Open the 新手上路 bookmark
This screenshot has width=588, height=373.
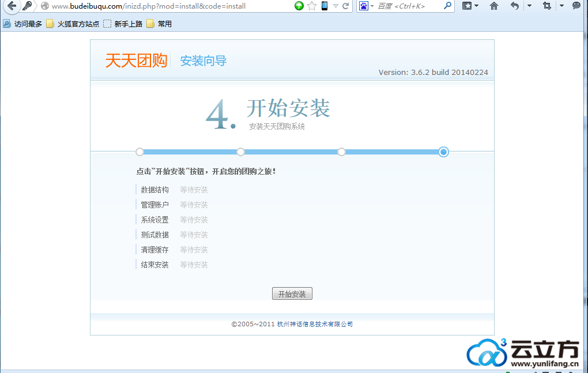(x=123, y=24)
